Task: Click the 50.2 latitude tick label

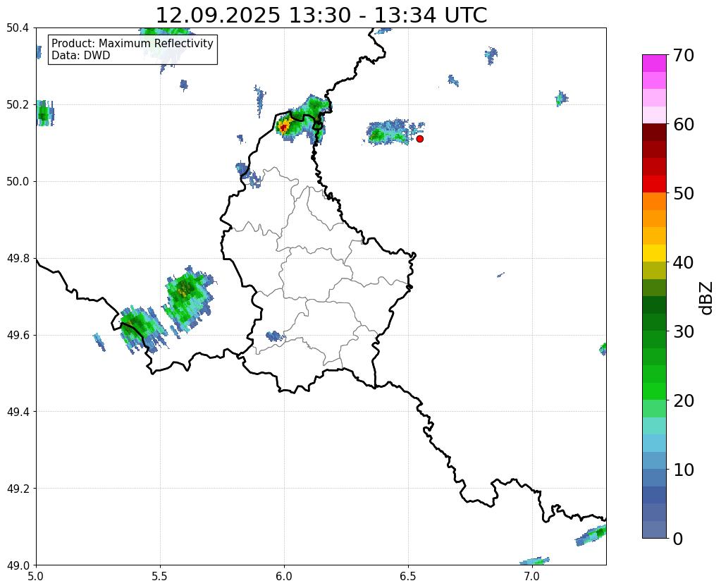Action: (18, 105)
